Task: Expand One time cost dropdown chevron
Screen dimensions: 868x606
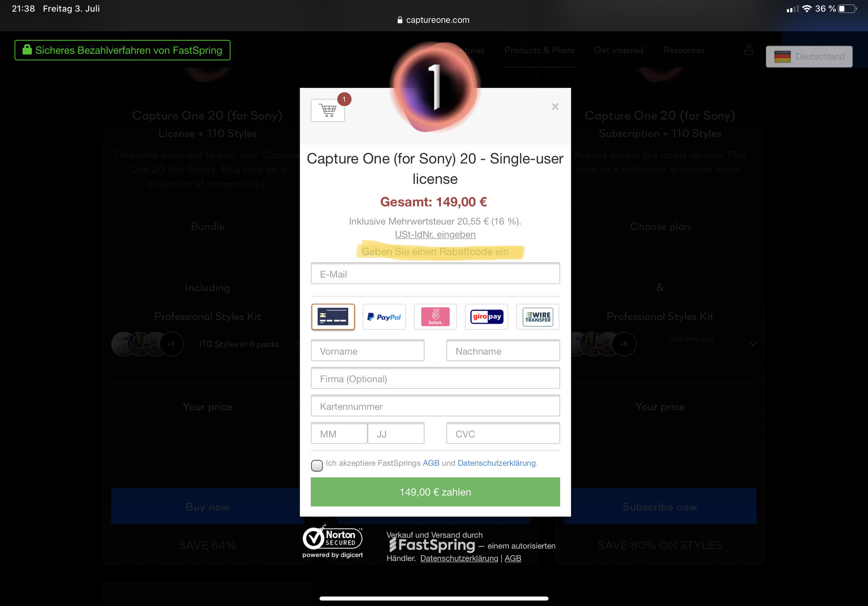Action: pos(753,344)
